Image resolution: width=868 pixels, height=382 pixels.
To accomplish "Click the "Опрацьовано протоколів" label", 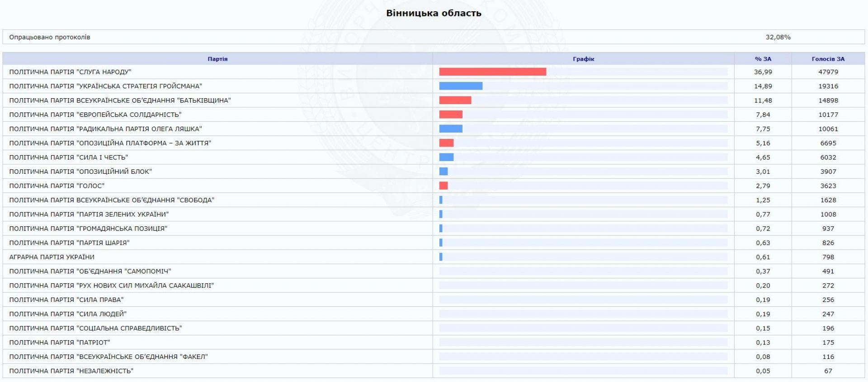I will [x=50, y=37].
